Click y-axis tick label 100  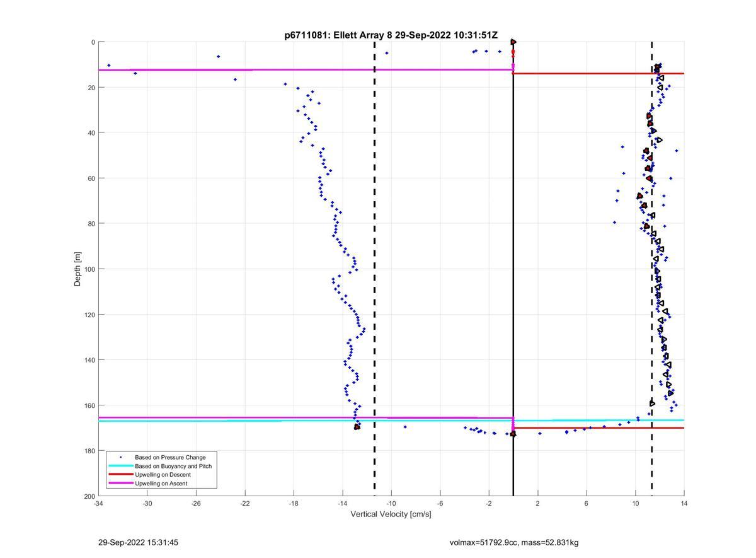(89, 269)
